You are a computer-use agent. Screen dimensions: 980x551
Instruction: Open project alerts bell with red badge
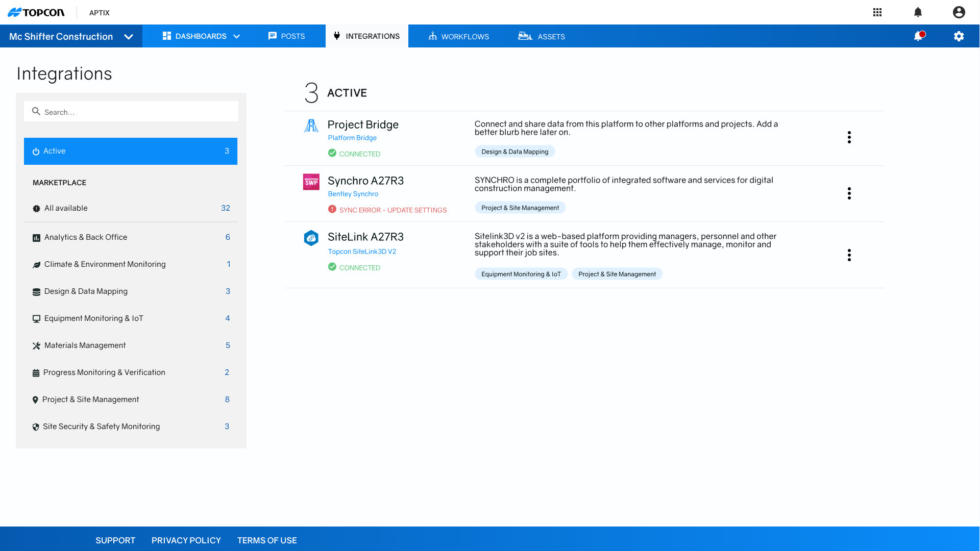pos(919,36)
